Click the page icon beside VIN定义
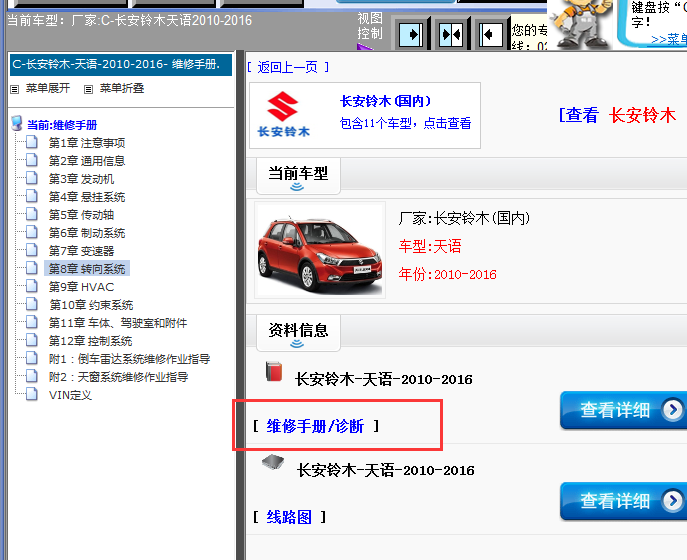This screenshot has width=687, height=560. [x=32, y=394]
